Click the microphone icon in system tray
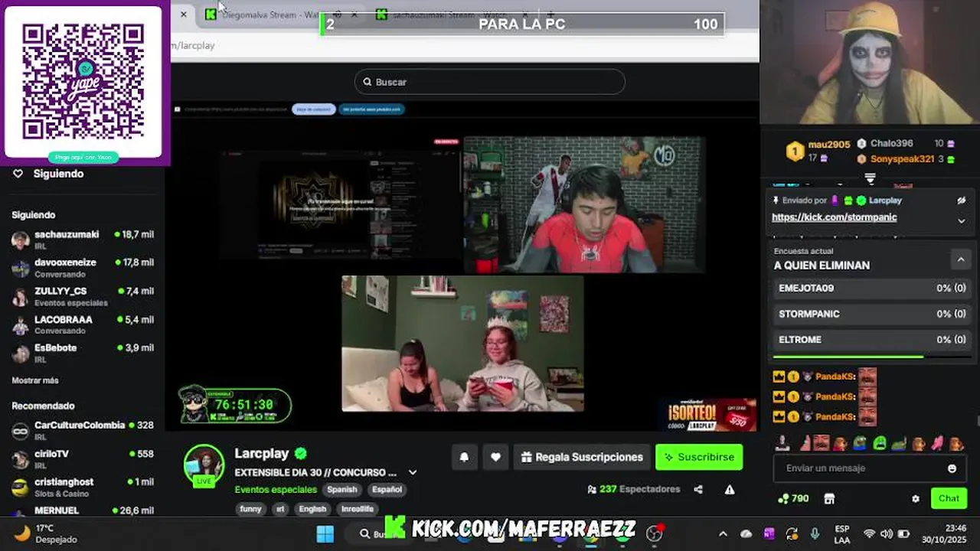The image size is (980, 551). pyautogui.click(x=815, y=533)
